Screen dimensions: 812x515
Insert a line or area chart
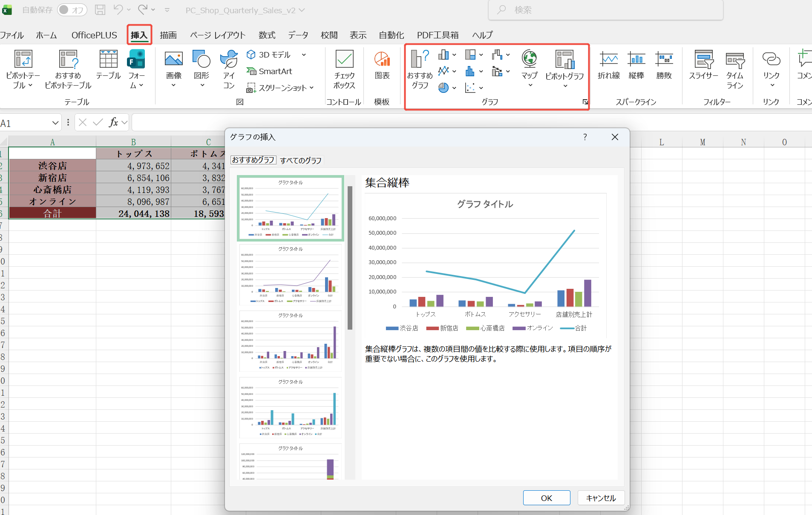click(x=447, y=71)
